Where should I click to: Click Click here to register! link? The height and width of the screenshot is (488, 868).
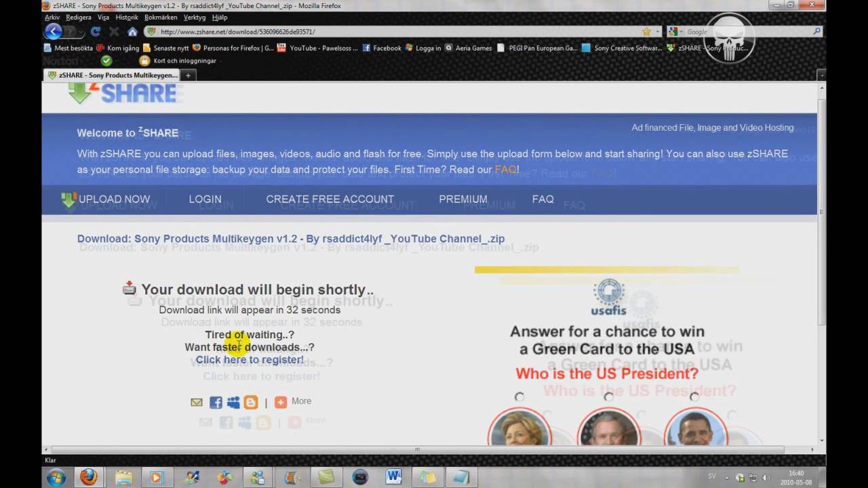tap(250, 360)
